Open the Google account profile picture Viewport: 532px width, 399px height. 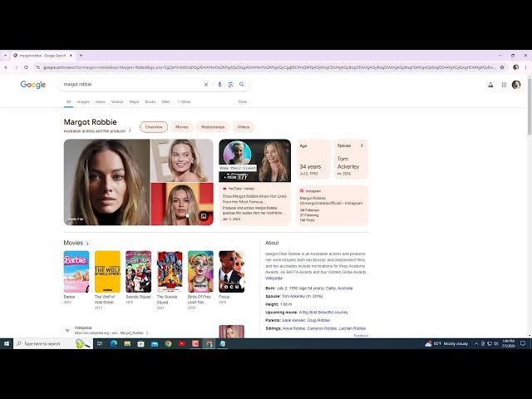(x=516, y=85)
